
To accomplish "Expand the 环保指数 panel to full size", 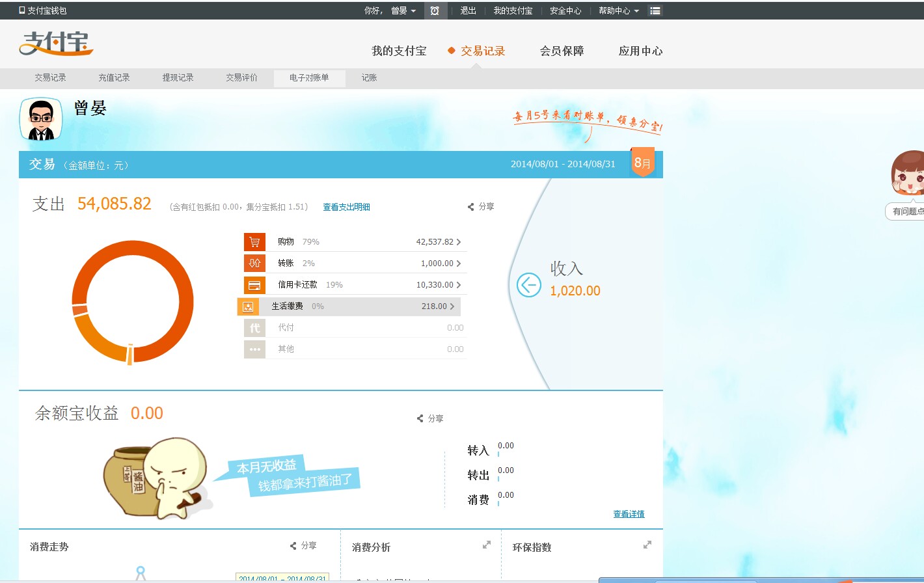I will click(x=647, y=545).
